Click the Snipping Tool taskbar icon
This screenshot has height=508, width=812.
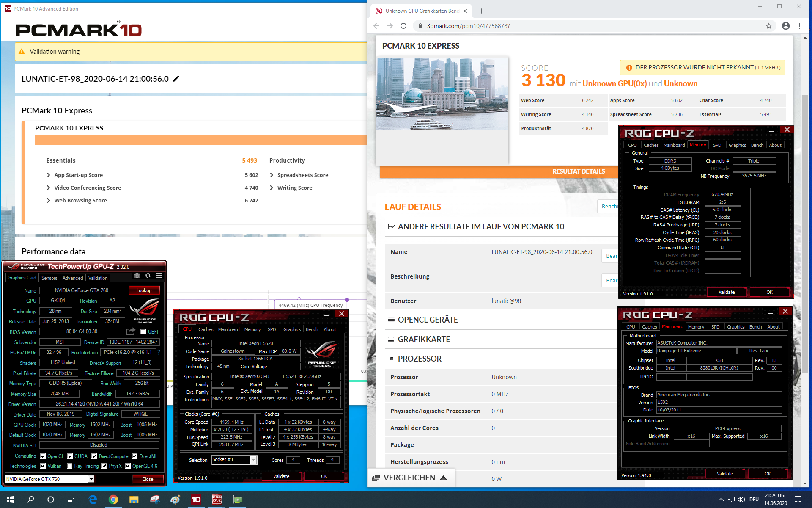pyautogui.click(x=155, y=500)
